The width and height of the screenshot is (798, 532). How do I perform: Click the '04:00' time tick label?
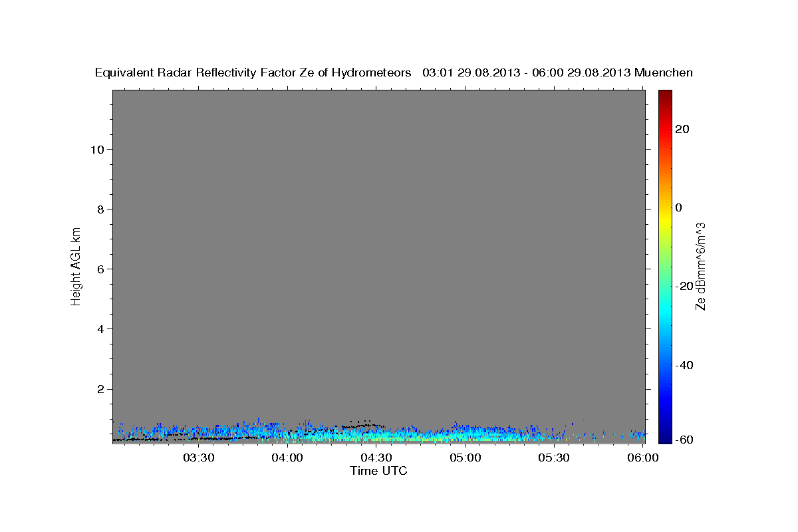(x=287, y=458)
